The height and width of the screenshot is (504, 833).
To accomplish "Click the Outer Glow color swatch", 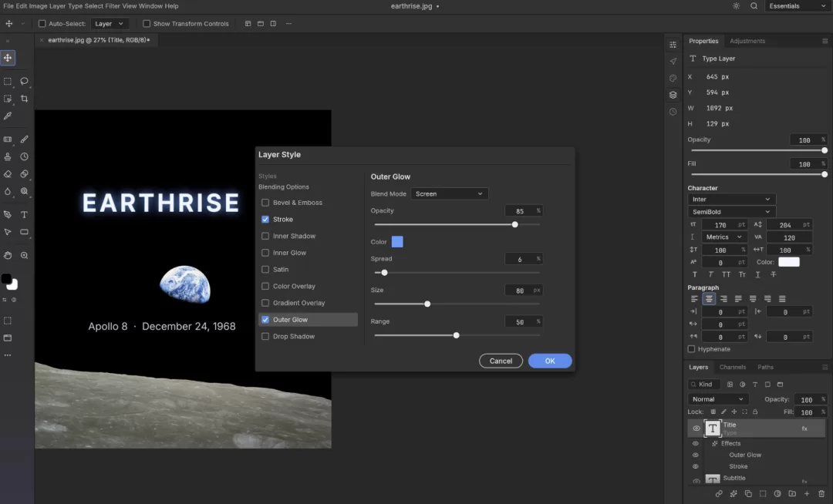I will point(397,242).
